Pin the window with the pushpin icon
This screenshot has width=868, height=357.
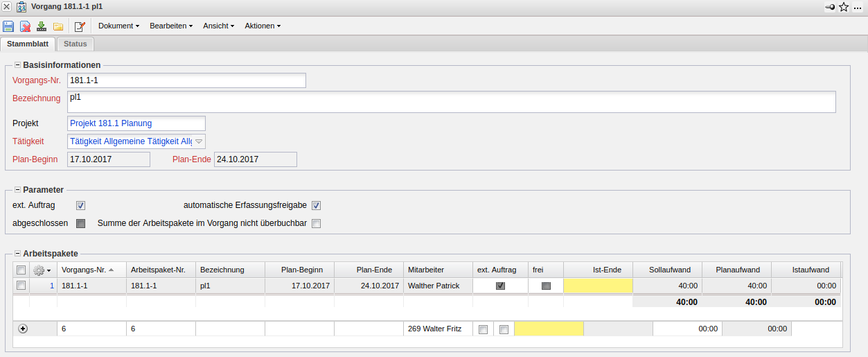829,7
